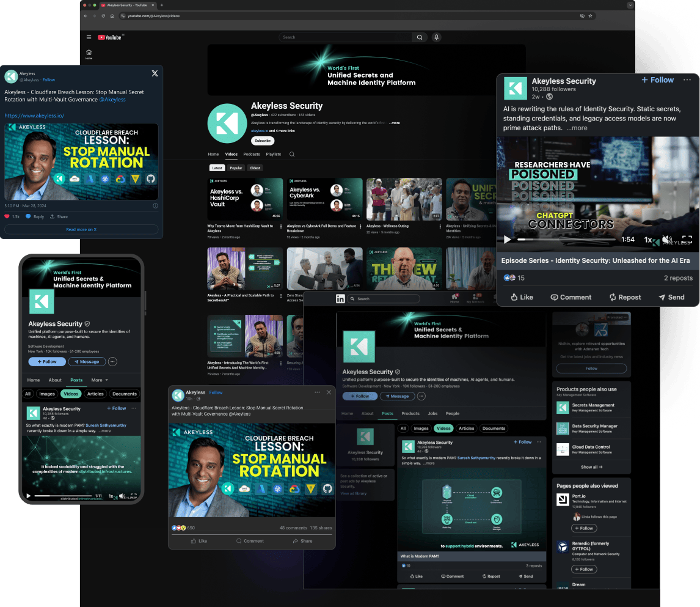Click browser reload button

(103, 16)
